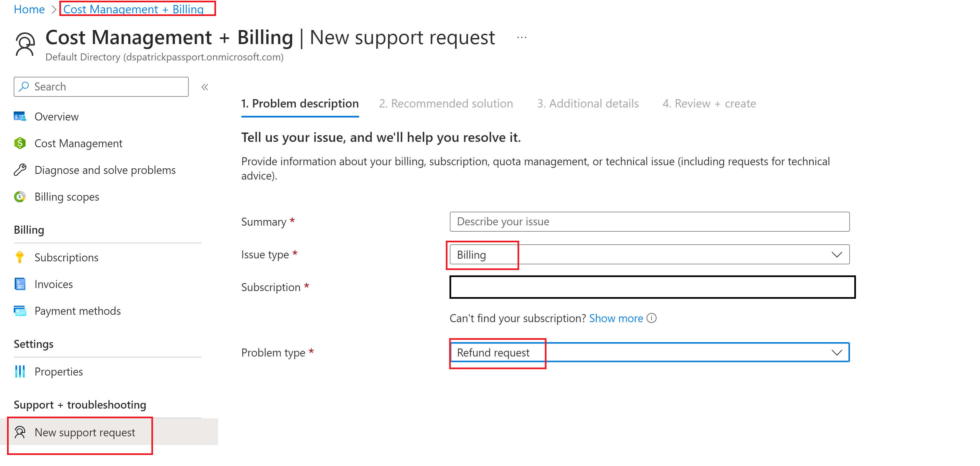This screenshot has width=980, height=466.
Task: View Invoices from the sidebar
Action: 54,284
